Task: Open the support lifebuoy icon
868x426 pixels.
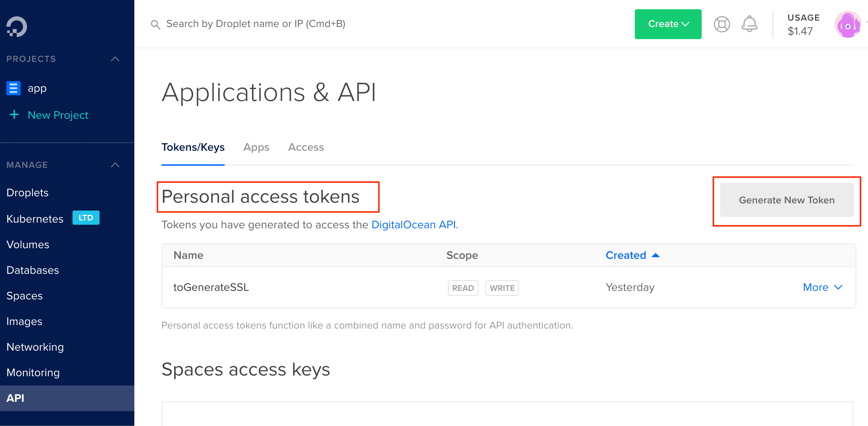Action: pyautogui.click(x=722, y=24)
